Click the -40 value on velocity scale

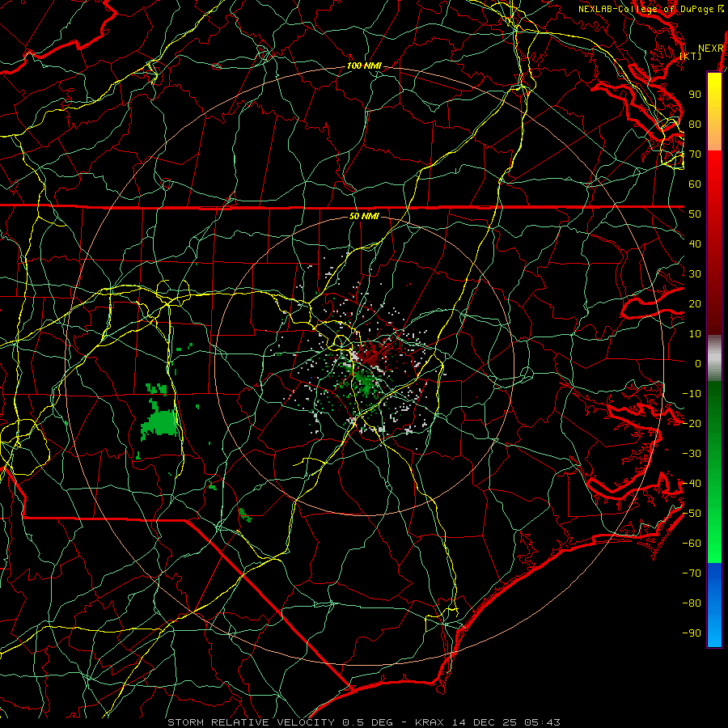[x=692, y=484]
